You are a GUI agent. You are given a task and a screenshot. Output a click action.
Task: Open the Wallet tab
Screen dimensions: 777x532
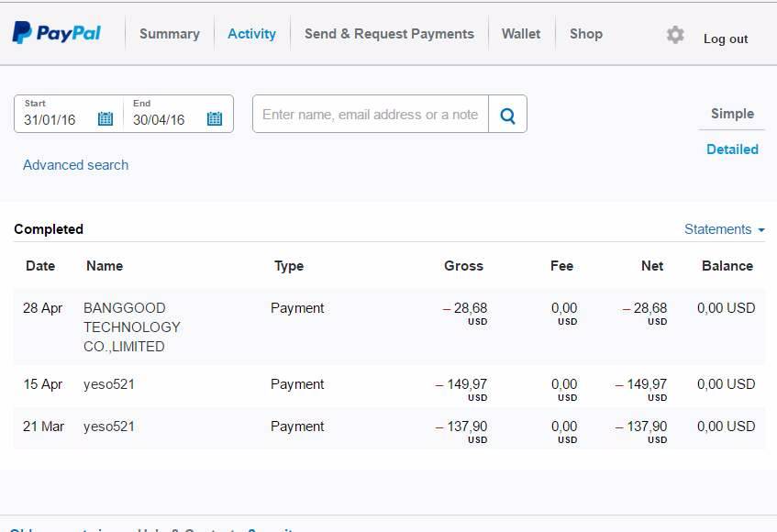point(521,34)
